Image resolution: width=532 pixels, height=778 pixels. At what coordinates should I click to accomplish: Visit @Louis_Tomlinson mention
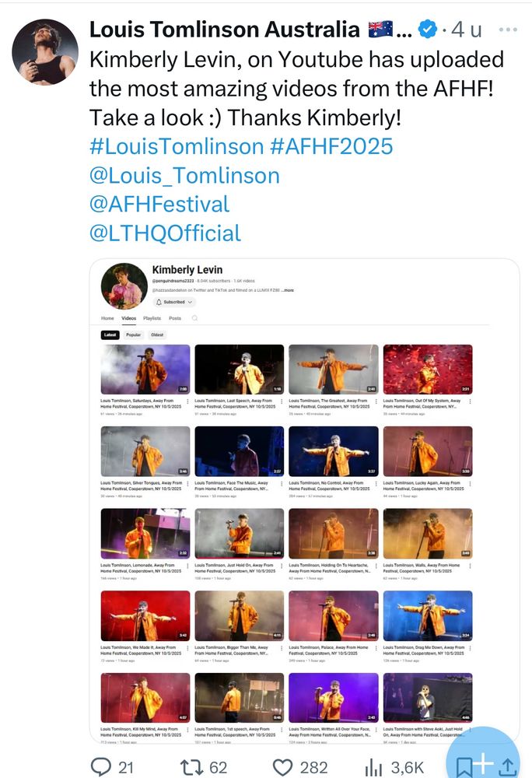184,176
